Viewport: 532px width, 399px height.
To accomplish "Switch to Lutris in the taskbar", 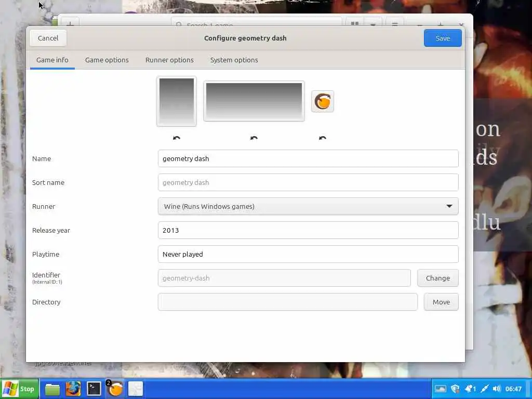I will pyautogui.click(x=115, y=389).
